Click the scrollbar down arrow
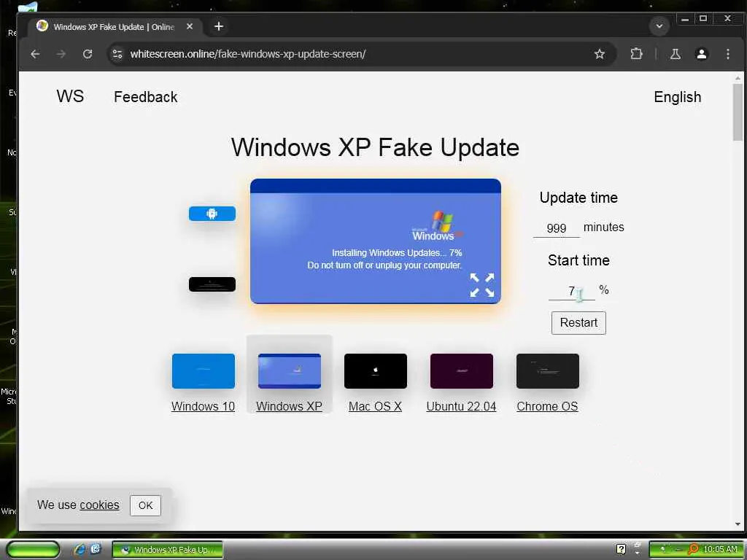Image resolution: width=747 pixels, height=560 pixels. [x=738, y=524]
